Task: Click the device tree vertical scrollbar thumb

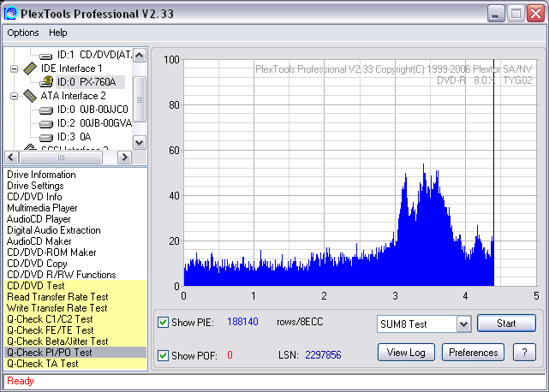Action: click(x=140, y=99)
